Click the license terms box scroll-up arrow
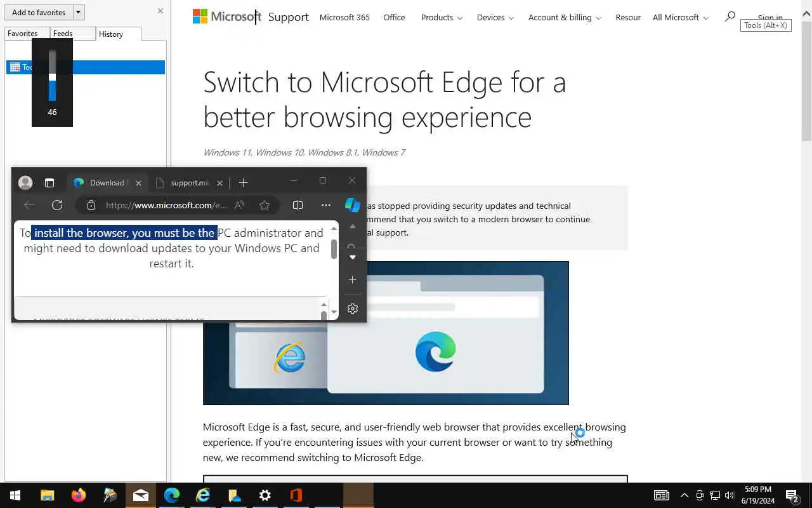The image size is (812, 508). (324, 304)
